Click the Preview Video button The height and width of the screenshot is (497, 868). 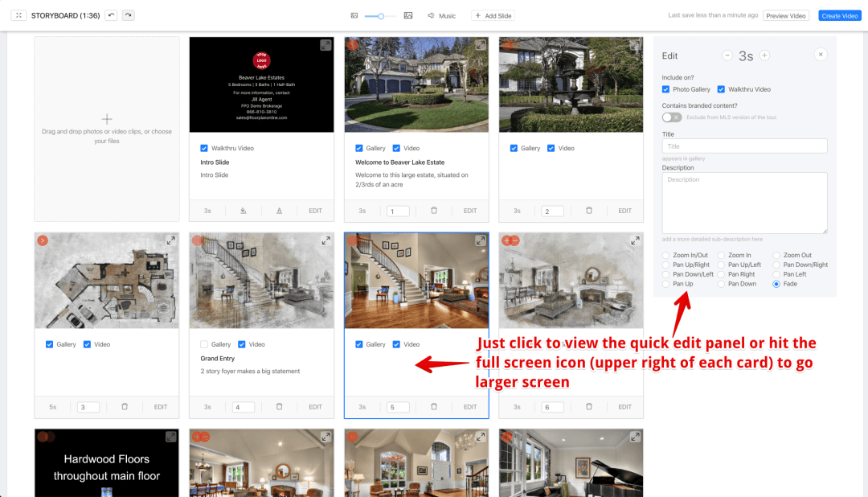coord(785,15)
